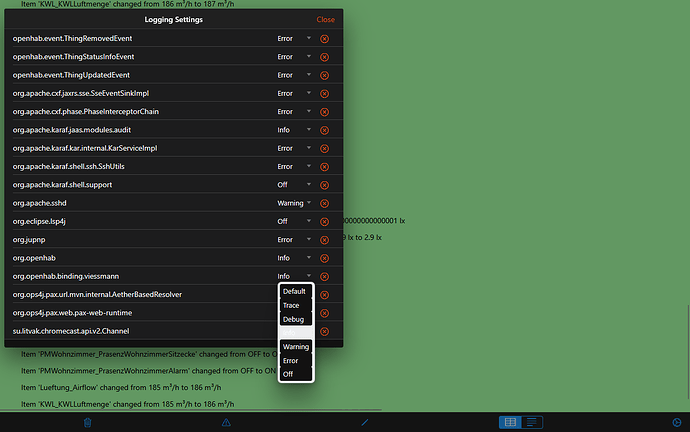The height and width of the screenshot is (432, 690).
Task: Delete the org.apache.sshd logger entry
Action: point(324,203)
